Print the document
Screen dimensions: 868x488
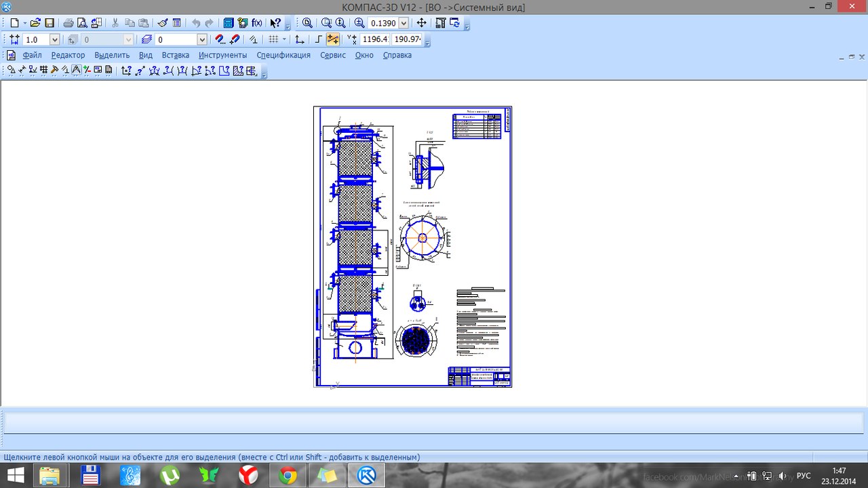click(68, 22)
